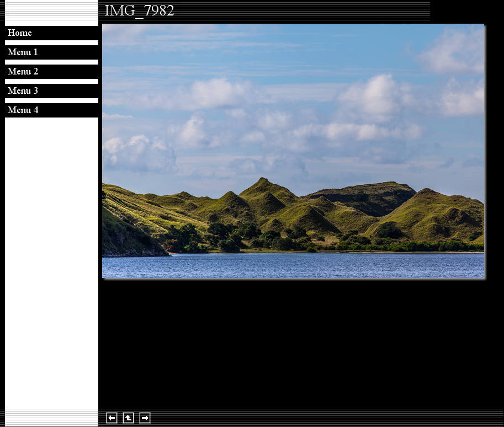This screenshot has height=427, width=504.
Task: Open the Home menu item
Action: tap(20, 33)
